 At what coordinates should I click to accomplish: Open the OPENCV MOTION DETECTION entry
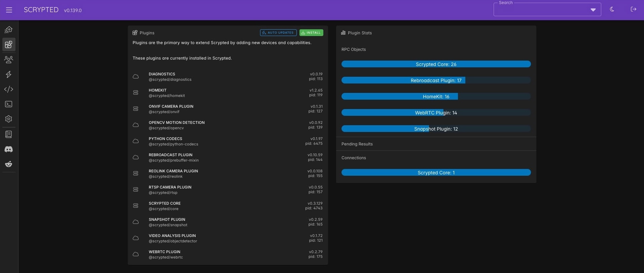(x=227, y=125)
